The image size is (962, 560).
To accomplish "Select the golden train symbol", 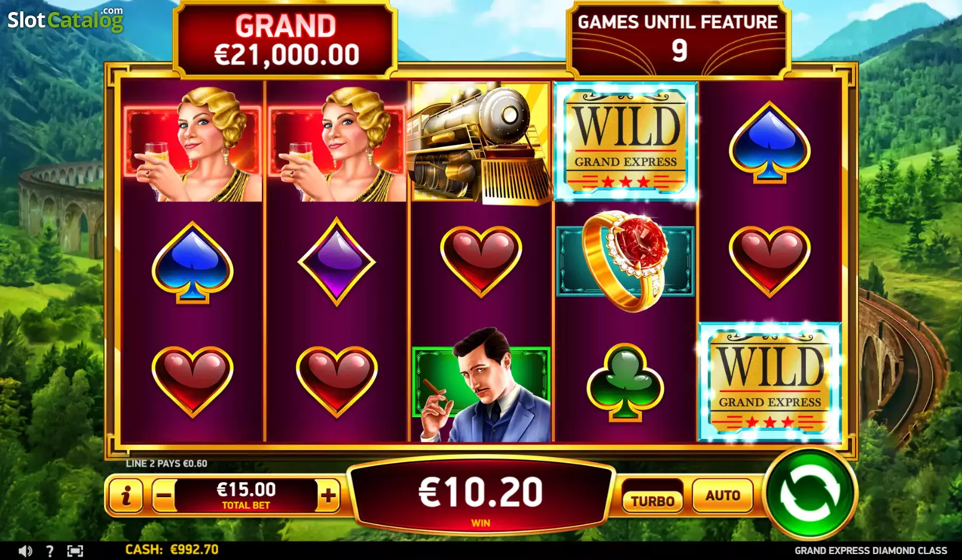I will tap(481, 142).
